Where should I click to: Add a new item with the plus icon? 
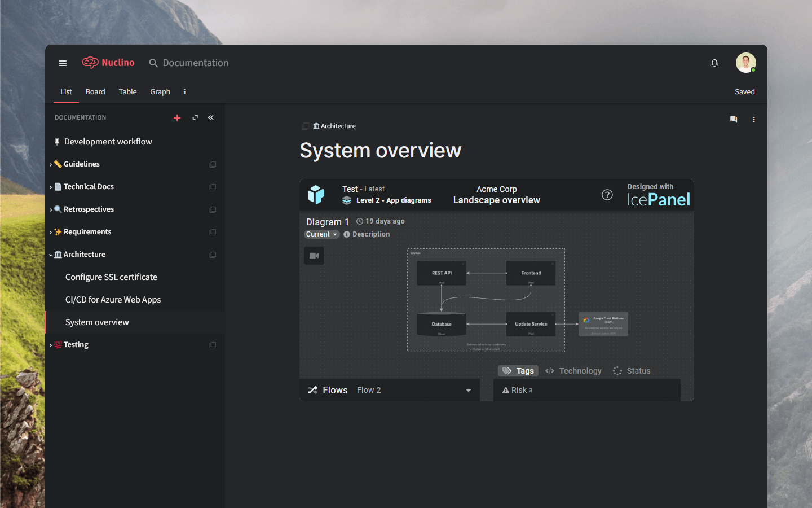pyautogui.click(x=177, y=118)
